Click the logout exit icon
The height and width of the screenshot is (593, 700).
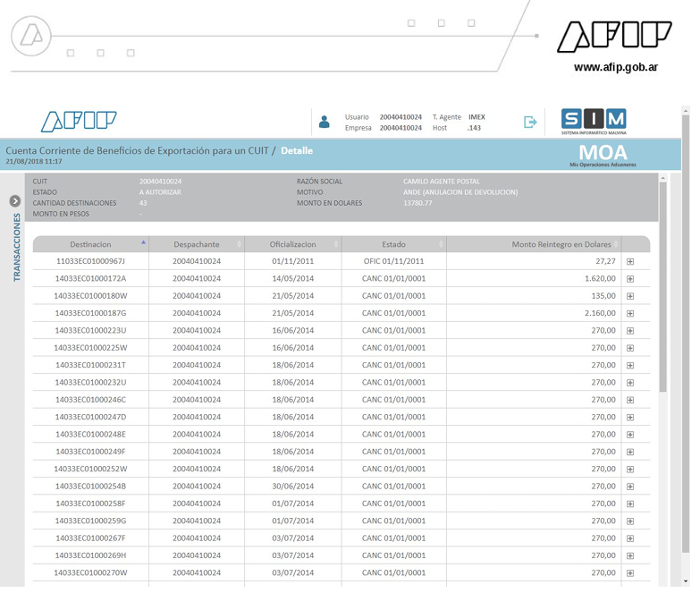click(x=530, y=122)
